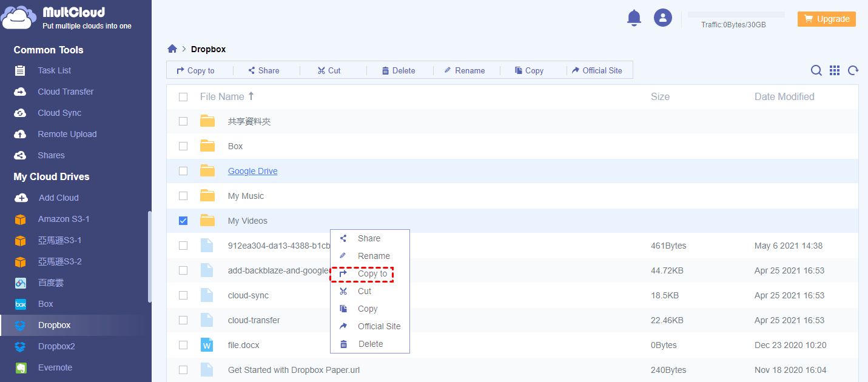Choose Delete in context menu

tap(370, 344)
